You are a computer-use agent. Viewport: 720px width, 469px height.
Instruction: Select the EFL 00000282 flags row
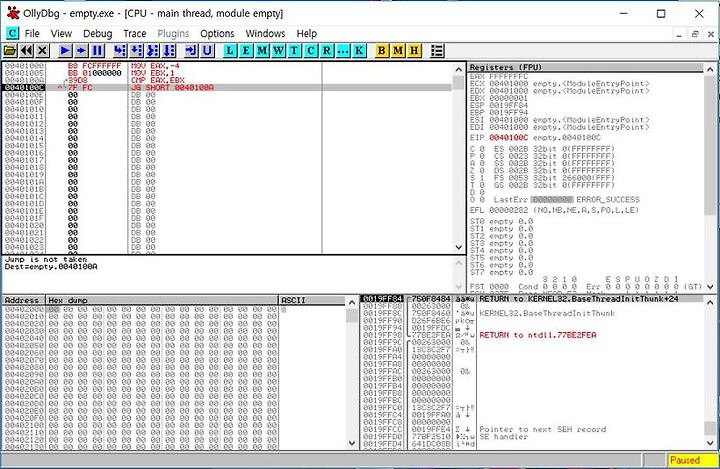pyautogui.click(x=554, y=210)
